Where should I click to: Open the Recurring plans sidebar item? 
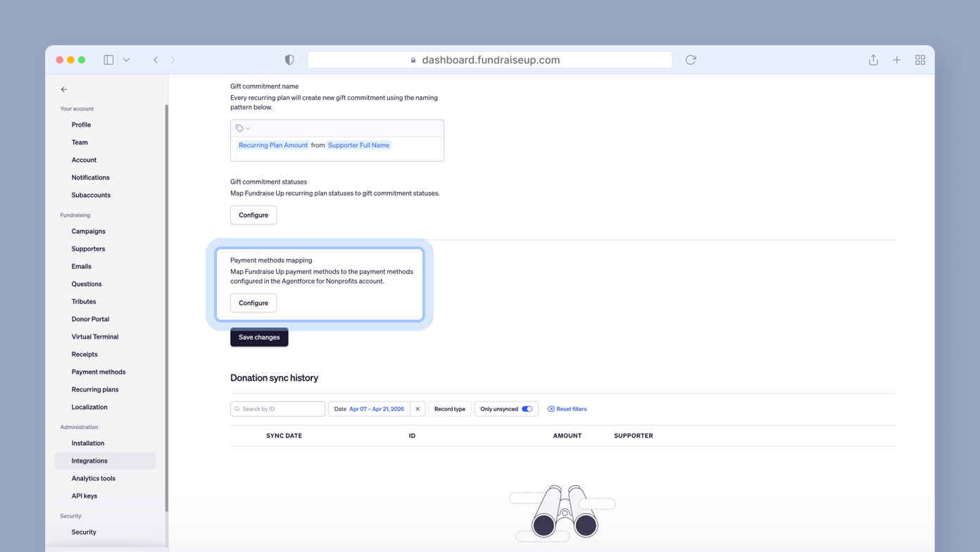94,389
